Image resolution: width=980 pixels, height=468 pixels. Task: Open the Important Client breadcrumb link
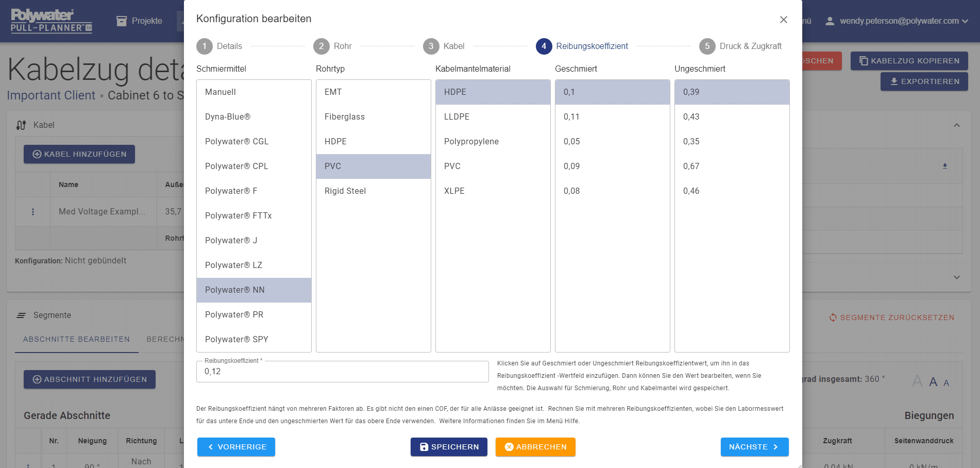tap(51, 95)
